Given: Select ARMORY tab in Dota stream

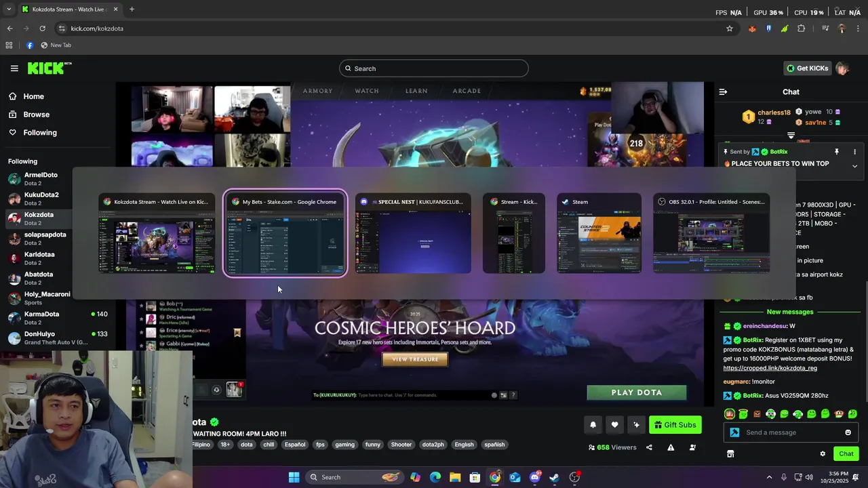Looking at the screenshot, I should 317,91.
